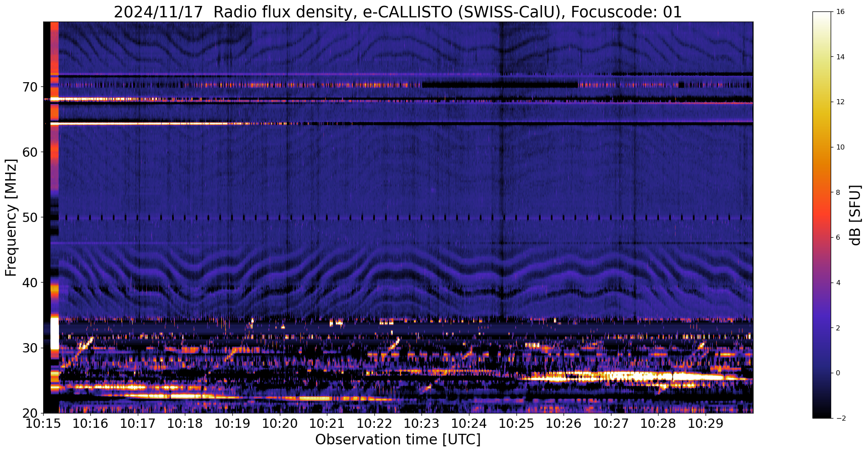Screen dimensions: 868x452
Task: Click the bright 22 MHz band near 10:20:30
Action: [x=315, y=398]
